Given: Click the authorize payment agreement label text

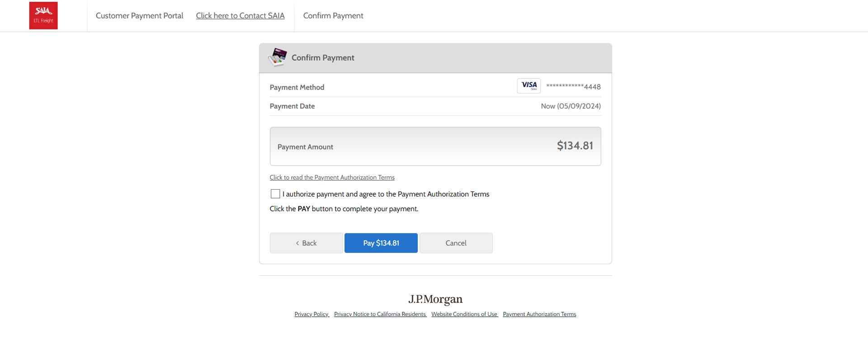Looking at the screenshot, I should click(386, 194).
